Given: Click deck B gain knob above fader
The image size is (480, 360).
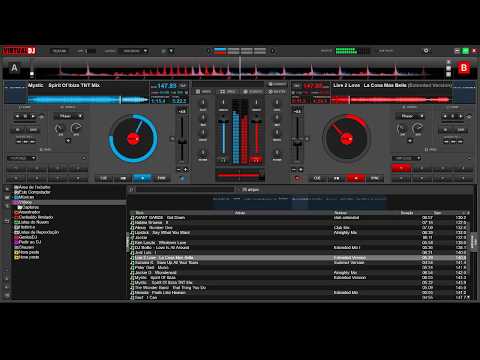Looking at the screenshot, I should click(256, 103).
